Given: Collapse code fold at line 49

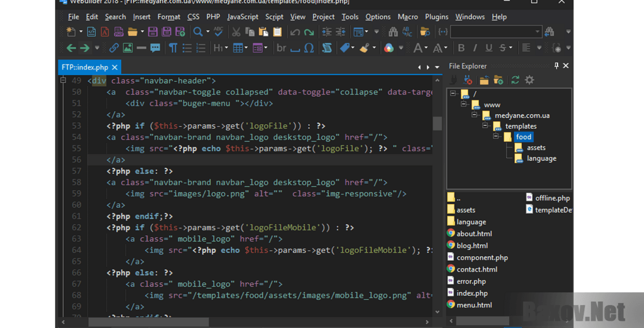Looking at the screenshot, I should [63, 80].
